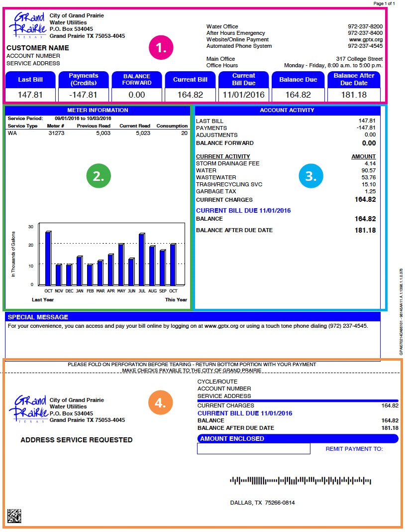Viewport: 405px width, 532px height.
Task: Select the CUSTOMER NAME heading
Action: click(x=38, y=48)
